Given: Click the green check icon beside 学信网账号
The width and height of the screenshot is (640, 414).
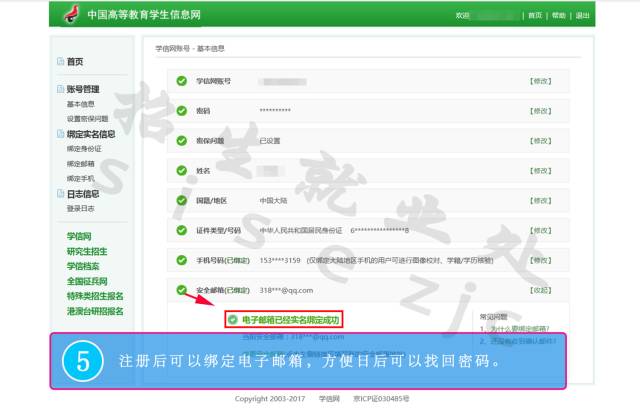Looking at the screenshot, I should pos(181,81).
